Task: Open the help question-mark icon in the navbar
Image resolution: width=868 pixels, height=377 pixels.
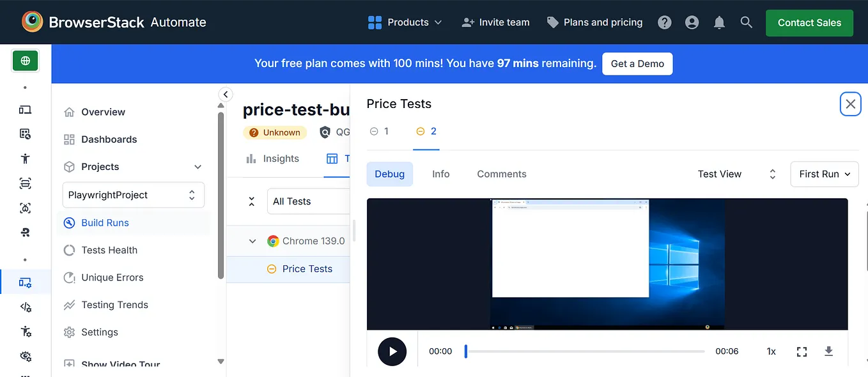Action: coord(664,22)
